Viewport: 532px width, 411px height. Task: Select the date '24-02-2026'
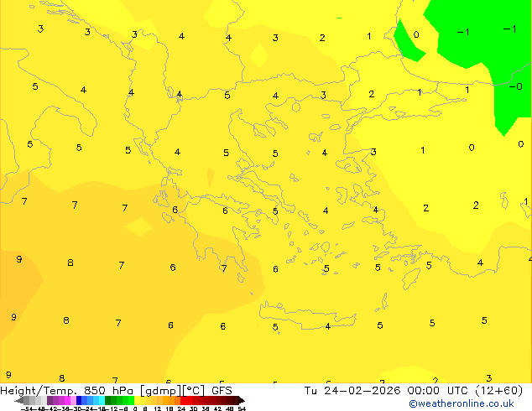click(362, 391)
